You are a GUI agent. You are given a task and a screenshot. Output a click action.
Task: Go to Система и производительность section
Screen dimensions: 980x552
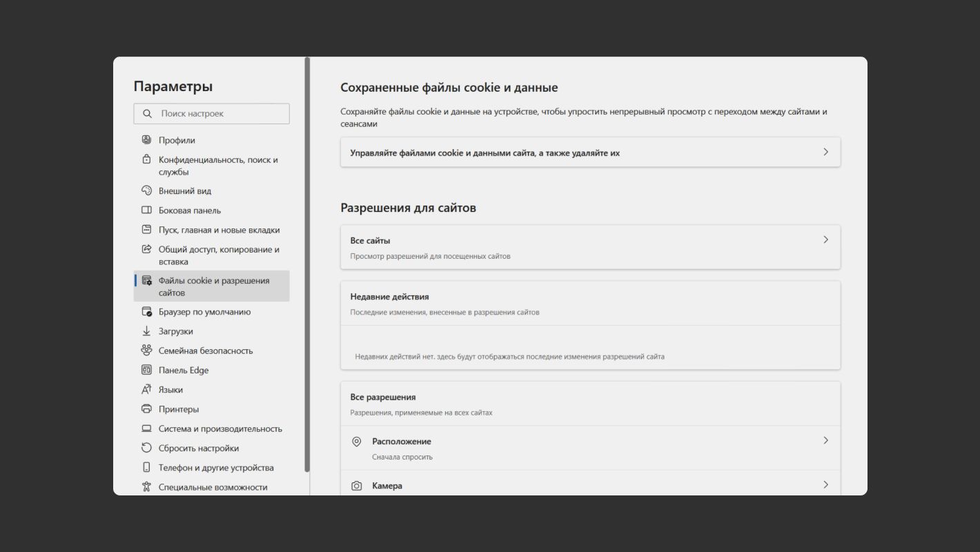click(x=219, y=428)
